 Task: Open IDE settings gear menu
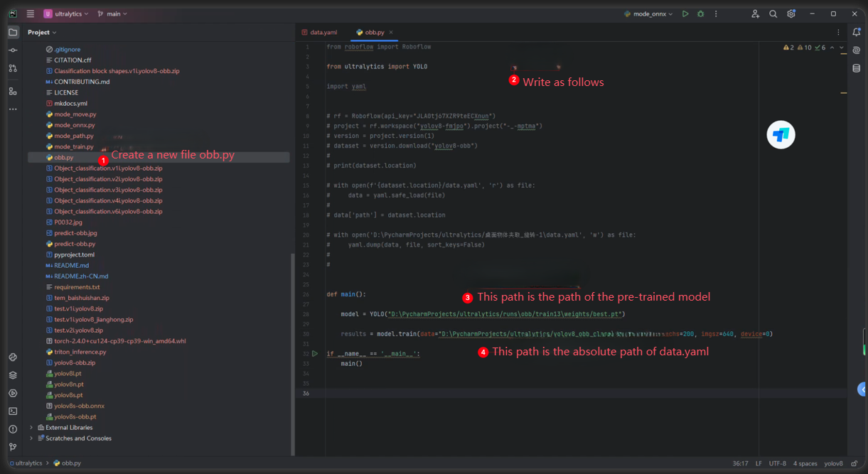[x=791, y=14]
